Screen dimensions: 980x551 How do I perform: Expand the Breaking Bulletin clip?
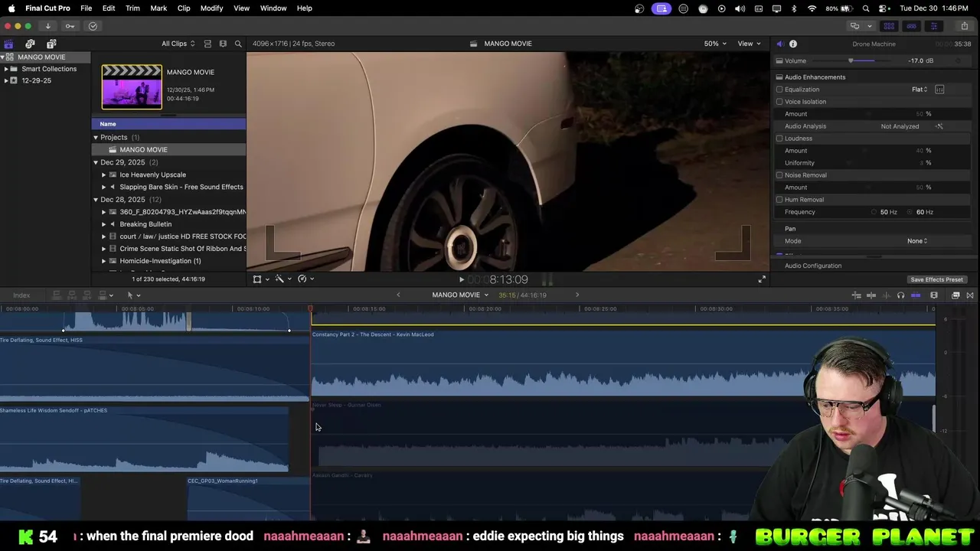tap(103, 224)
